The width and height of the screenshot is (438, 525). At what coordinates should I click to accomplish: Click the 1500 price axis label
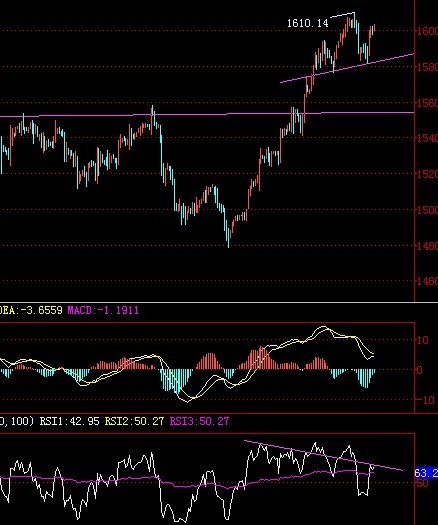pos(427,210)
